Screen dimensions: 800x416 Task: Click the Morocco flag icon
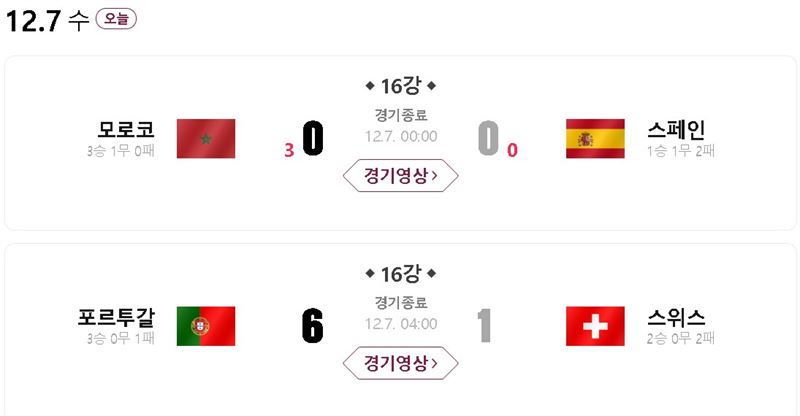click(206, 138)
